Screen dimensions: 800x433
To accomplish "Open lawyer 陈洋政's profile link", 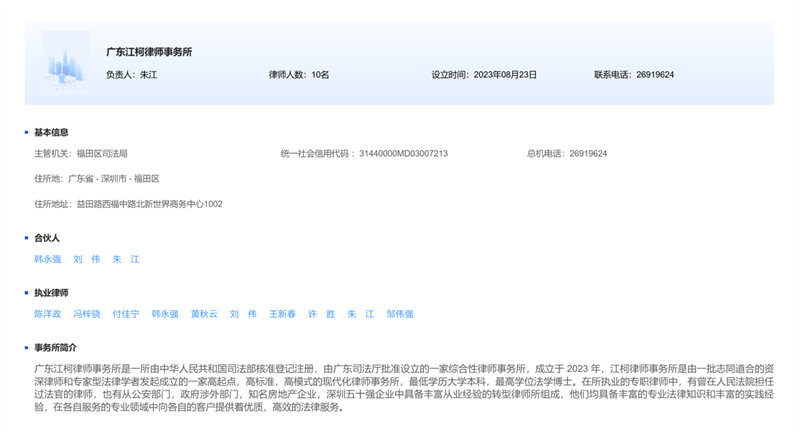I will (47, 314).
